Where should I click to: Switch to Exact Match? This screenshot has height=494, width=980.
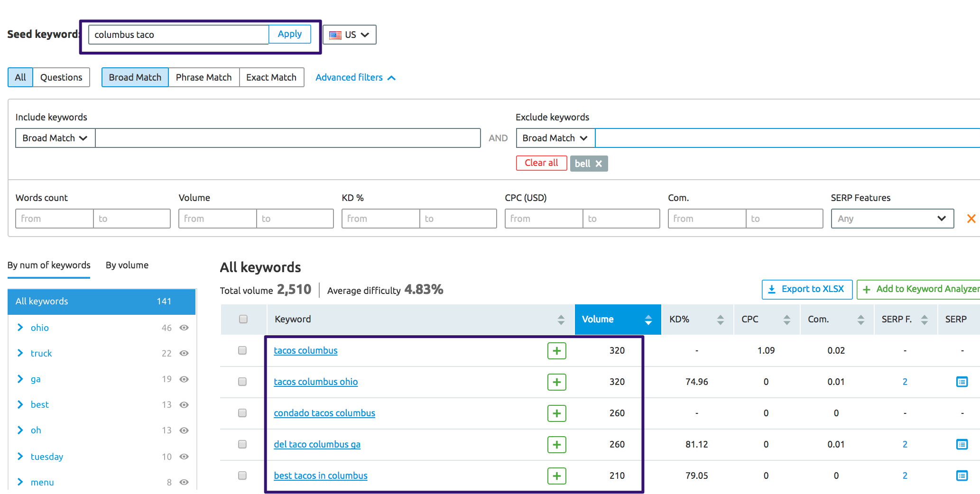[x=271, y=77]
